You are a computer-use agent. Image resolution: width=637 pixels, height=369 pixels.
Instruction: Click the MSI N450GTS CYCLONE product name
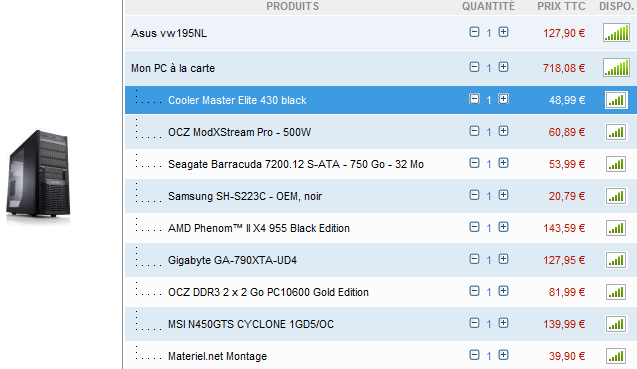coord(251,324)
